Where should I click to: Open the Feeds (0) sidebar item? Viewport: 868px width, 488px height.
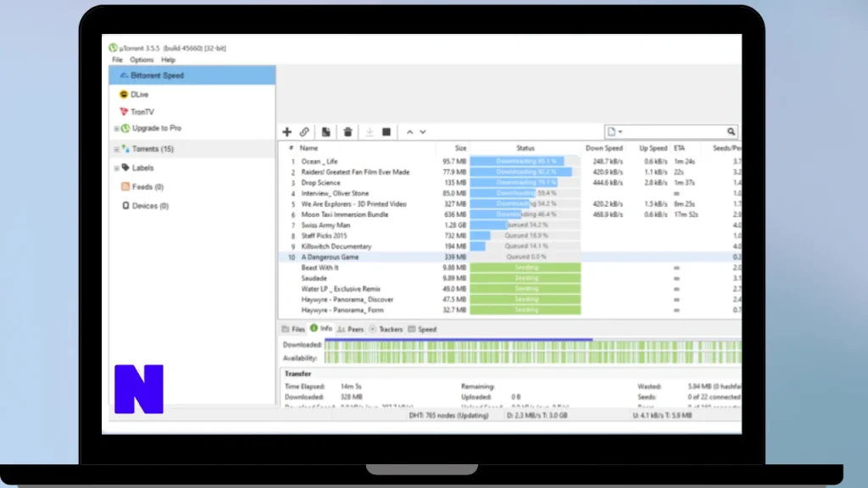click(x=147, y=187)
